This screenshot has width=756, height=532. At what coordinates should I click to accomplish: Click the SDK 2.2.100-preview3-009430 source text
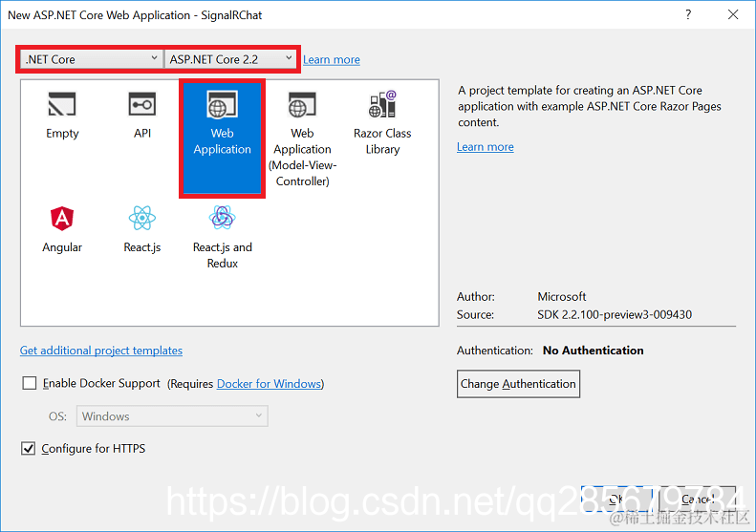click(x=615, y=314)
